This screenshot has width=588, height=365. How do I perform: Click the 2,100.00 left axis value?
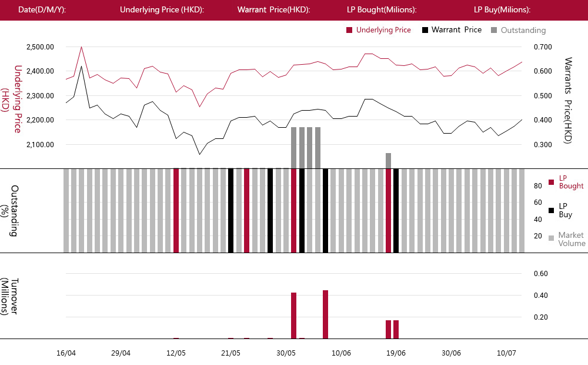pos(40,145)
